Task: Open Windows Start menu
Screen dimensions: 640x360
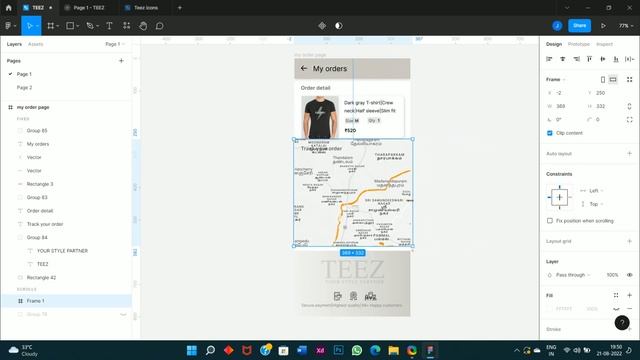Action: [x=191, y=350]
